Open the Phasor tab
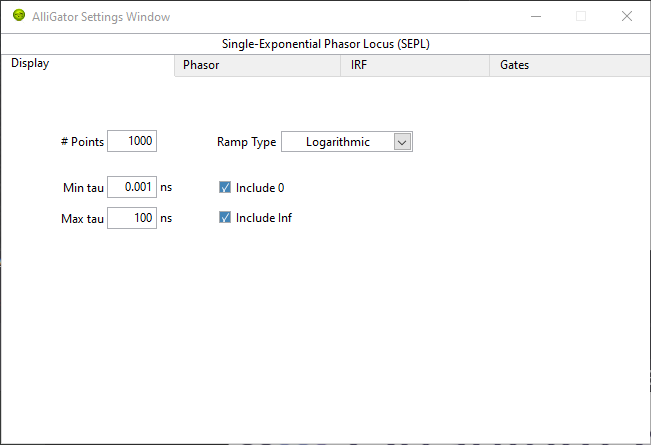 [257, 65]
